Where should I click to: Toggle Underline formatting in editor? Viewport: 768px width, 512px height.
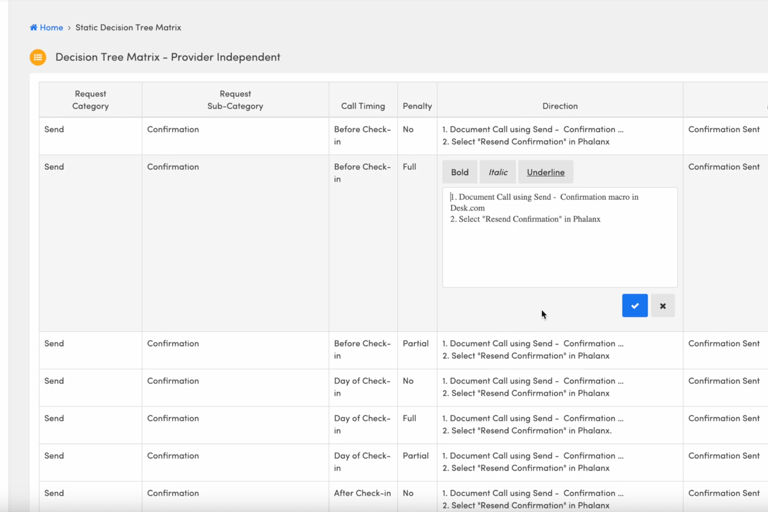point(545,172)
